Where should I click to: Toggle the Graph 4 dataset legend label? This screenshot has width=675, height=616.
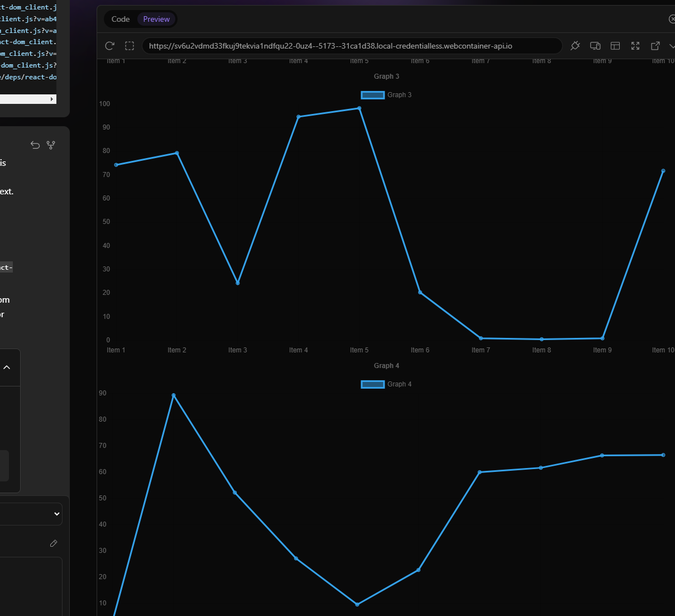[x=399, y=384]
